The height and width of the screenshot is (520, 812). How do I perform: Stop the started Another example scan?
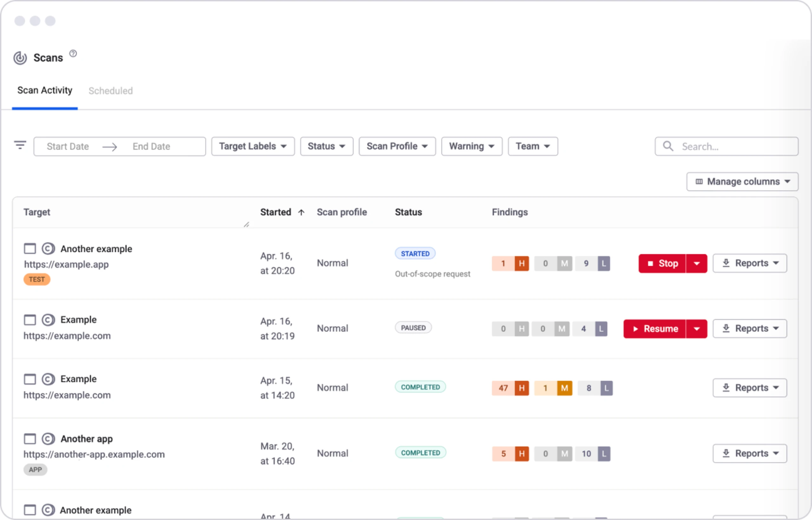coord(662,263)
